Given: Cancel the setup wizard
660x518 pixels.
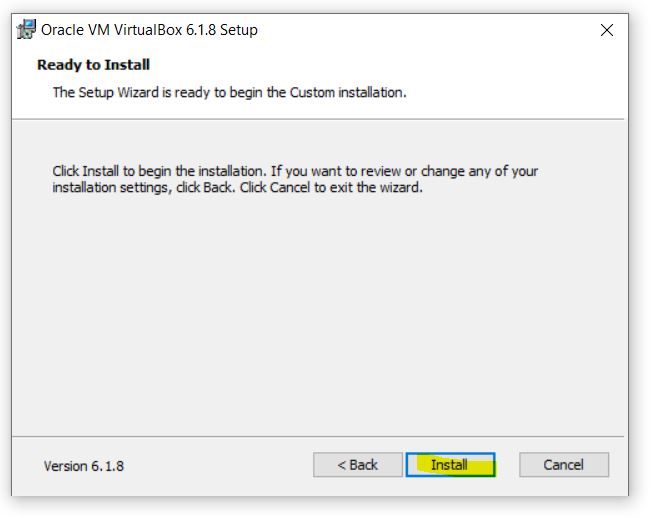Looking at the screenshot, I should 563,465.
